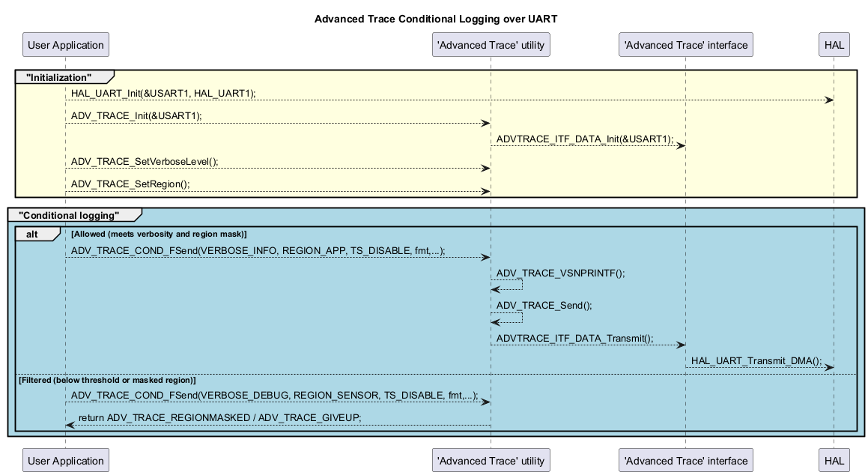Select the 'Advanced Trace' interface participant

pyautogui.click(x=685, y=44)
